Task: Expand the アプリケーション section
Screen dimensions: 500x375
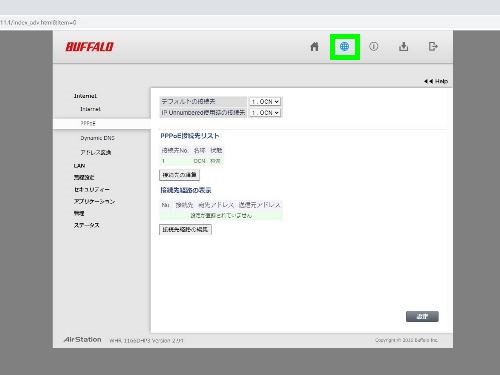Action: 94,201
